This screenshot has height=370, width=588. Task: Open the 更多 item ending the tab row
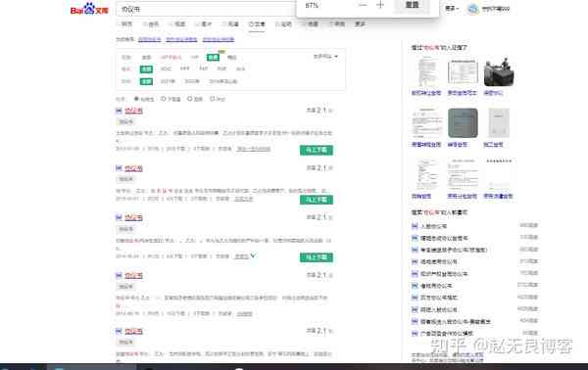[360, 23]
